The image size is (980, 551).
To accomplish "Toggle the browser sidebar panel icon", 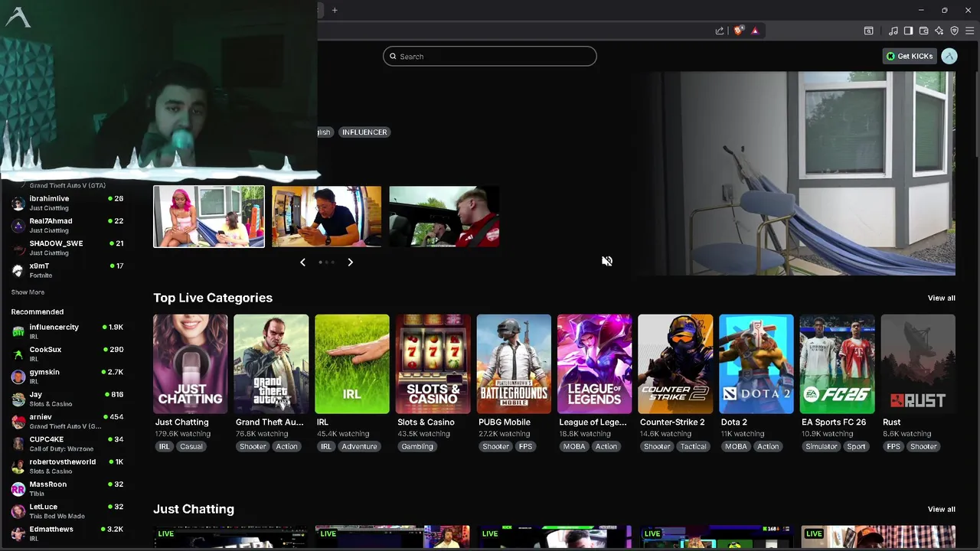I will point(908,31).
